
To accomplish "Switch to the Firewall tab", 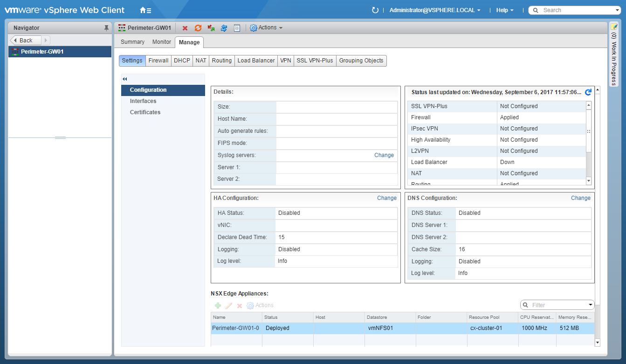I will pos(158,61).
